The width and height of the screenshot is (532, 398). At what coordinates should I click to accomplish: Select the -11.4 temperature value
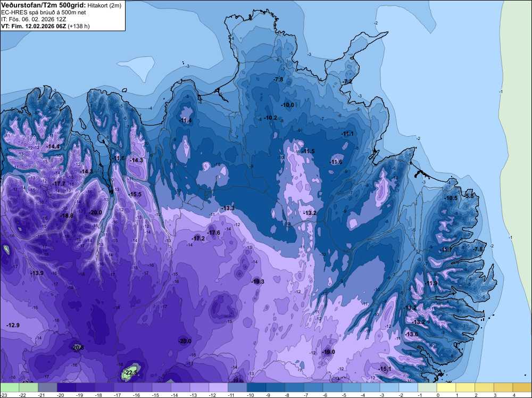click(186, 120)
